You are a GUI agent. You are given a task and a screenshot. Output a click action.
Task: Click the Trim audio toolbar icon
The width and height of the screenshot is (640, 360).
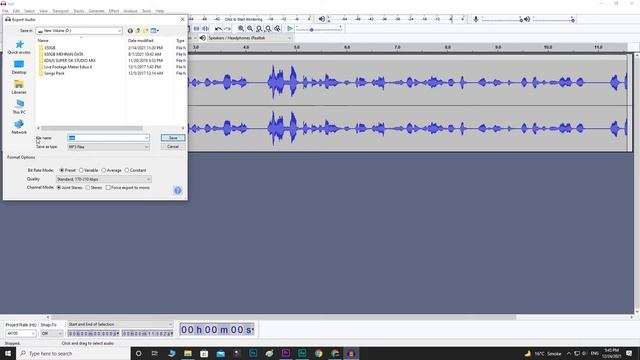point(196,29)
